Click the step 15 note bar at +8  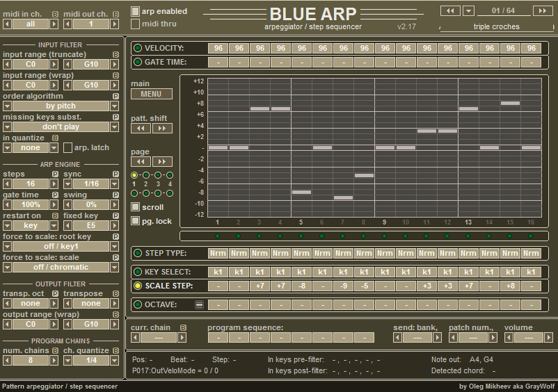(x=510, y=103)
